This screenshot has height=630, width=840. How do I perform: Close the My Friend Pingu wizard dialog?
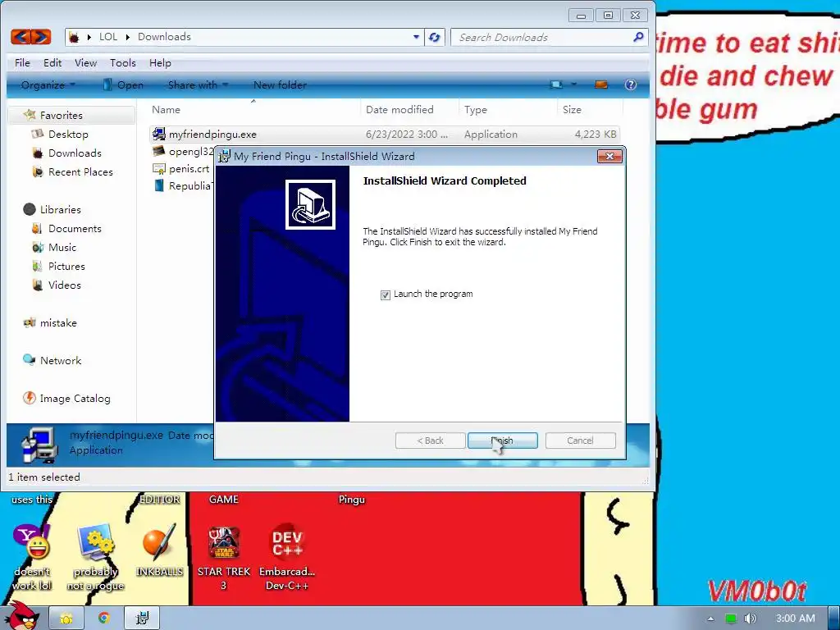pyautogui.click(x=609, y=157)
